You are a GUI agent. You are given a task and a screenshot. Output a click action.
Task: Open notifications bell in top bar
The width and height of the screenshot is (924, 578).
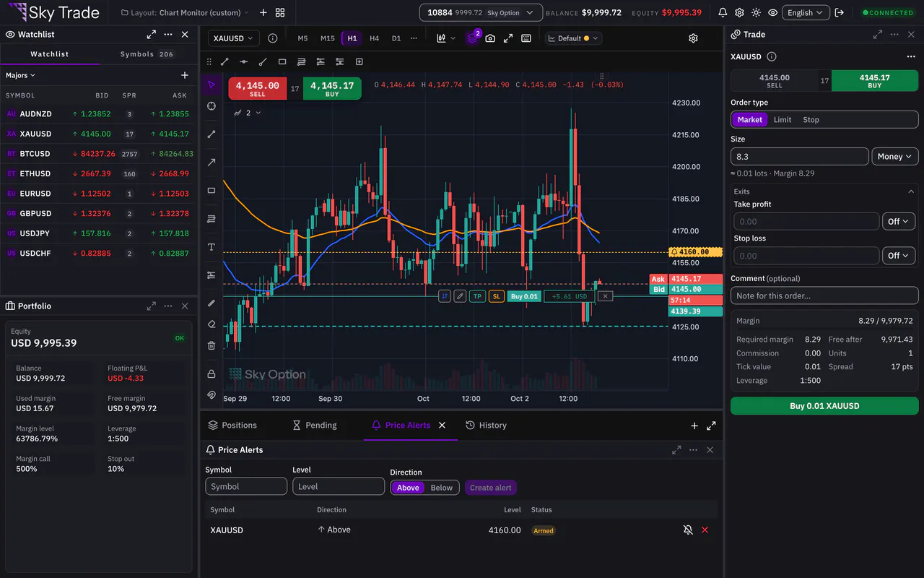(x=723, y=12)
